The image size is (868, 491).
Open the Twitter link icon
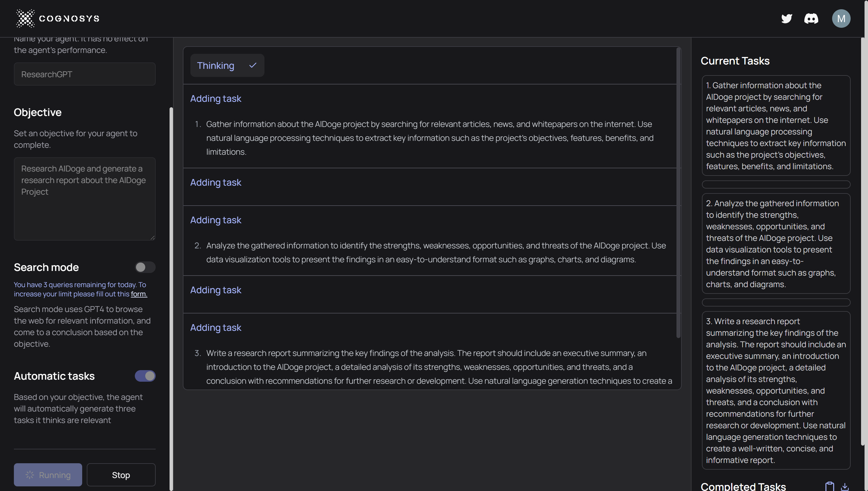click(786, 19)
